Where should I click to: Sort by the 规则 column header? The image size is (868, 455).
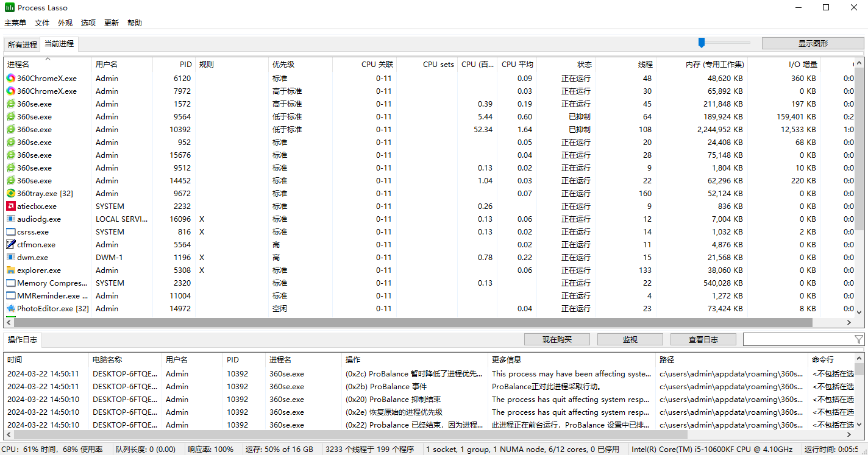point(233,64)
